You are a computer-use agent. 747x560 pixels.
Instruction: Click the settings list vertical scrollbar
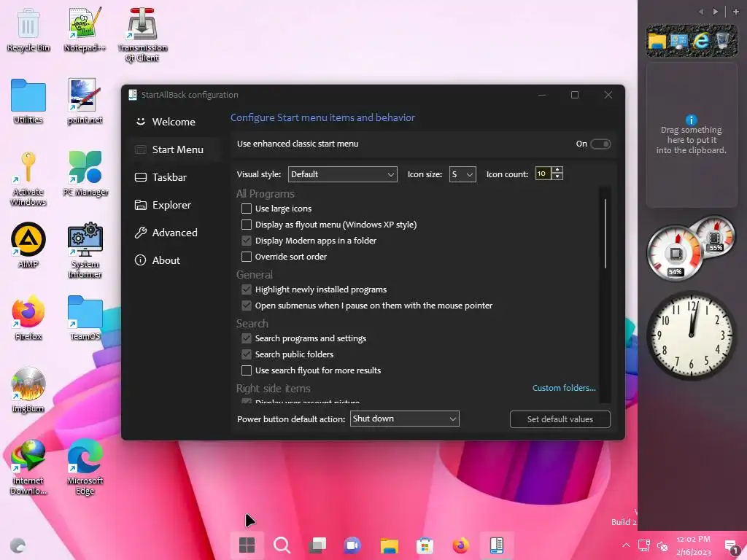[605, 233]
